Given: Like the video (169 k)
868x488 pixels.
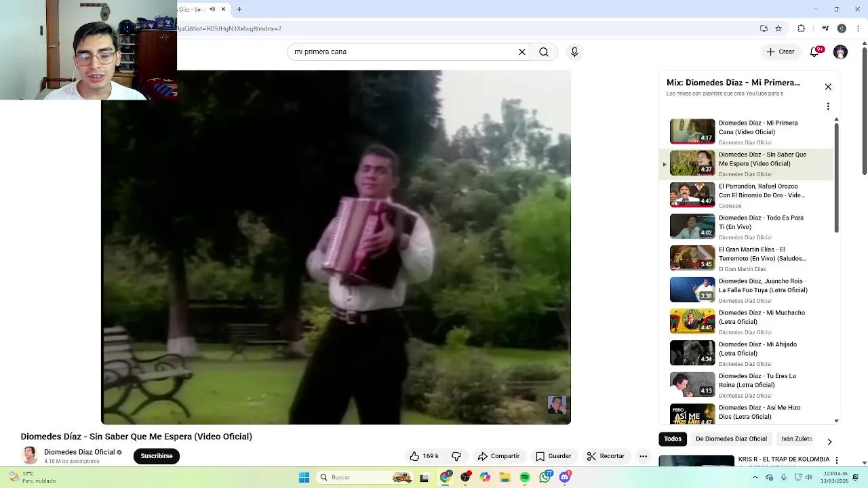Looking at the screenshot, I should click(425, 456).
